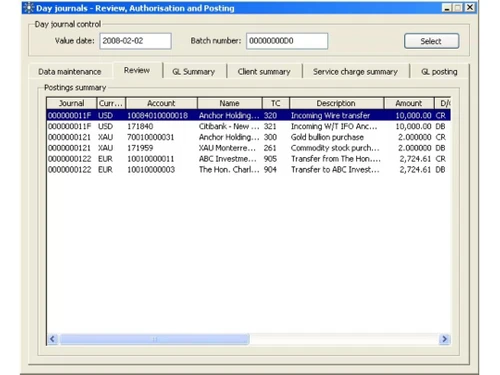Sort by the Name column header
Viewport: 500px width, 375px height.
pos(229,103)
